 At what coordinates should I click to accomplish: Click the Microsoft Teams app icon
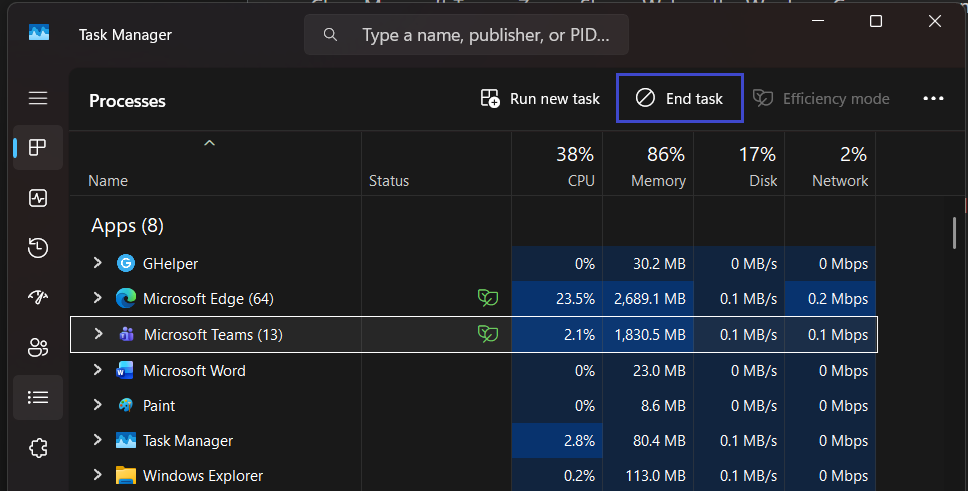[127, 335]
